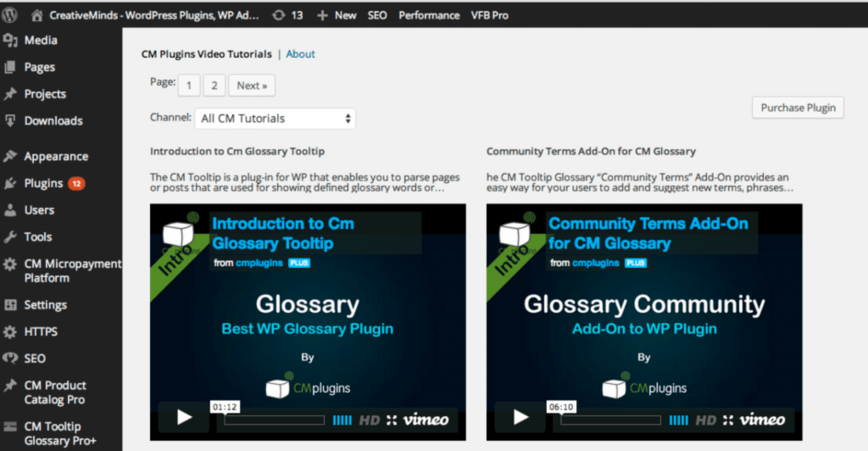The image size is (868, 451).
Task: Click 'Community Terms Add-On for CM Glossary' heading text
Action: (x=591, y=151)
